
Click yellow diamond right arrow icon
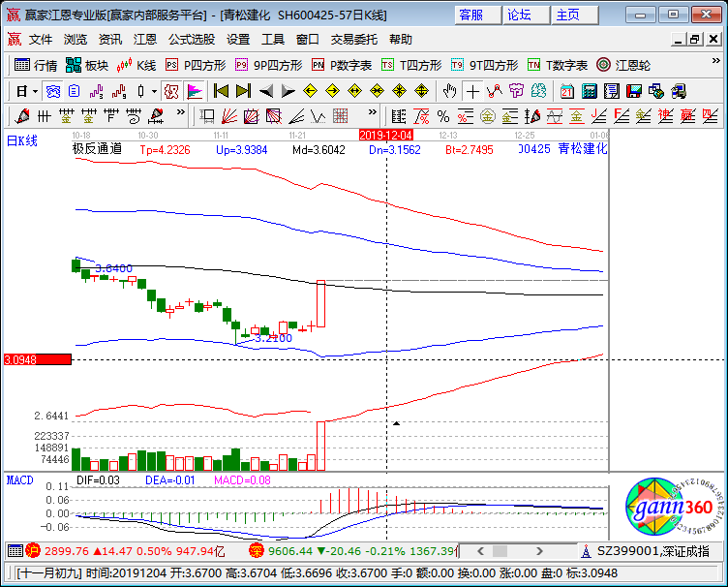[332, 91]
